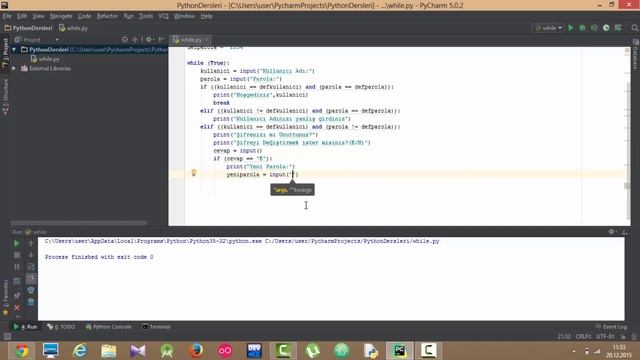The image size is (640, 360).
Task: Open the Code menu
Action: coord(84,16)
